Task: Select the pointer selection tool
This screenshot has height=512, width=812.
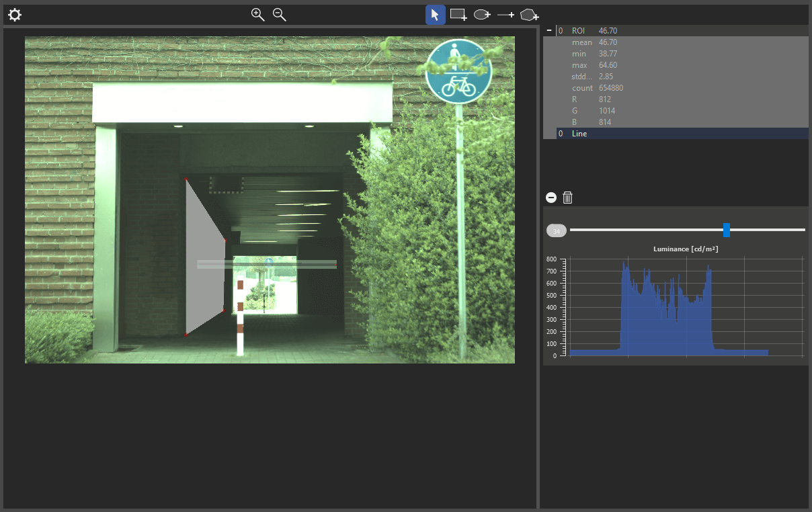Action: [436, 15]
